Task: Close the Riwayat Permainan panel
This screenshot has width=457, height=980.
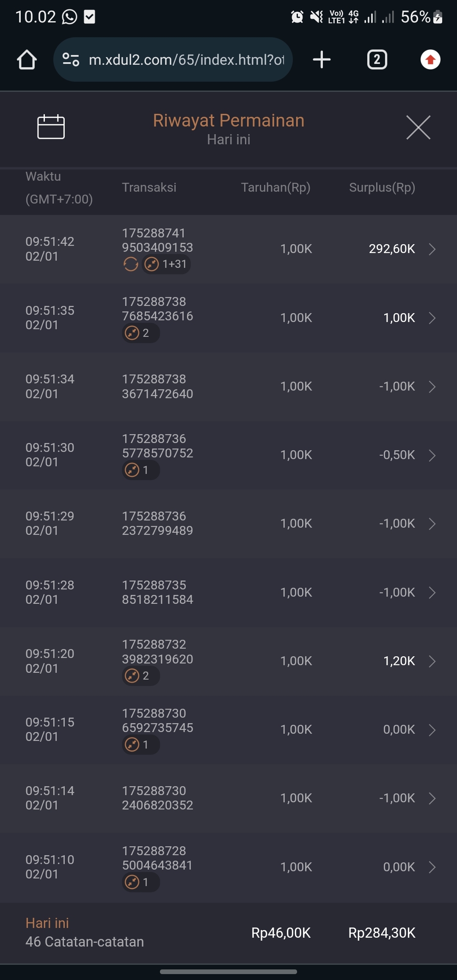Action: [x=418, y=127]
